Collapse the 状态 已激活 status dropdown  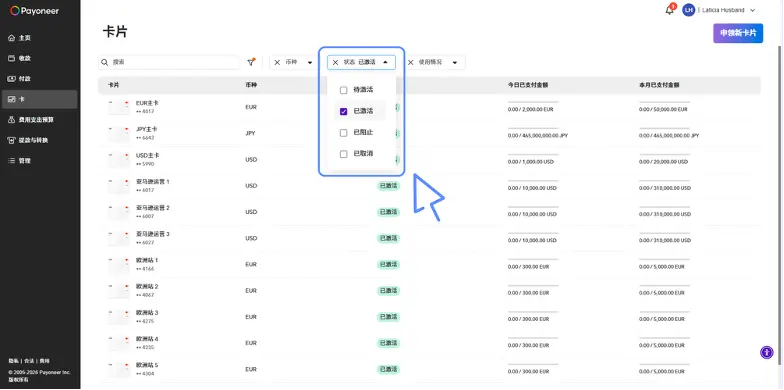pyautogui.click(x=385, y=62)
